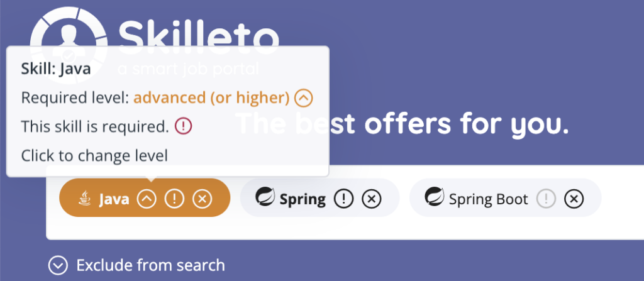Remove the Java skill with its X icon
644x281 pixels.
[201, 199]
